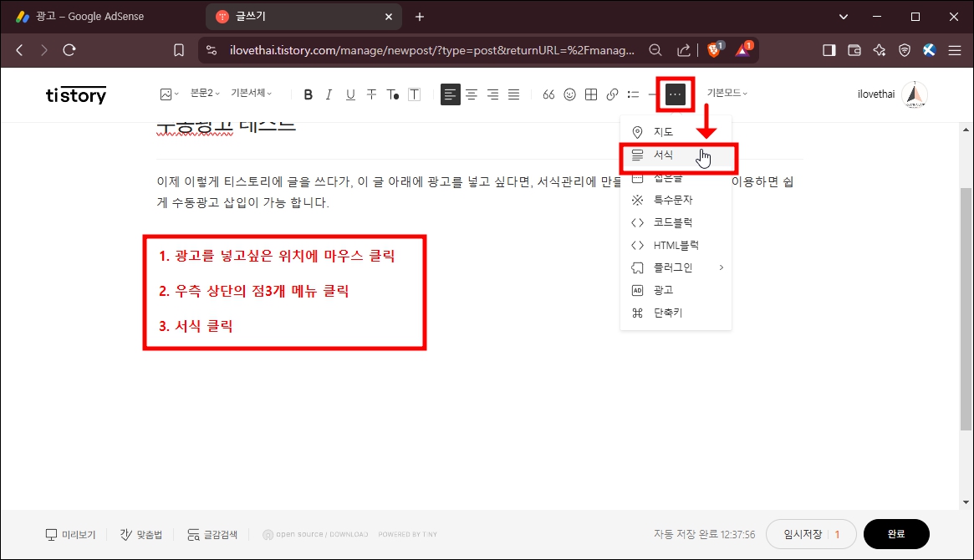Open the 기본모드 editor mode dropdown
This screenshot has height=560, width=974.
pos(726,93)
